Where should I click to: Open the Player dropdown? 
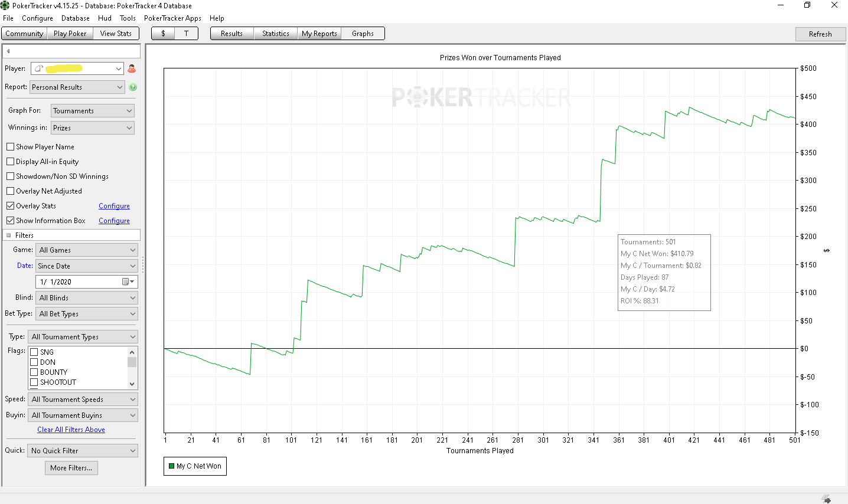(77, 68)
